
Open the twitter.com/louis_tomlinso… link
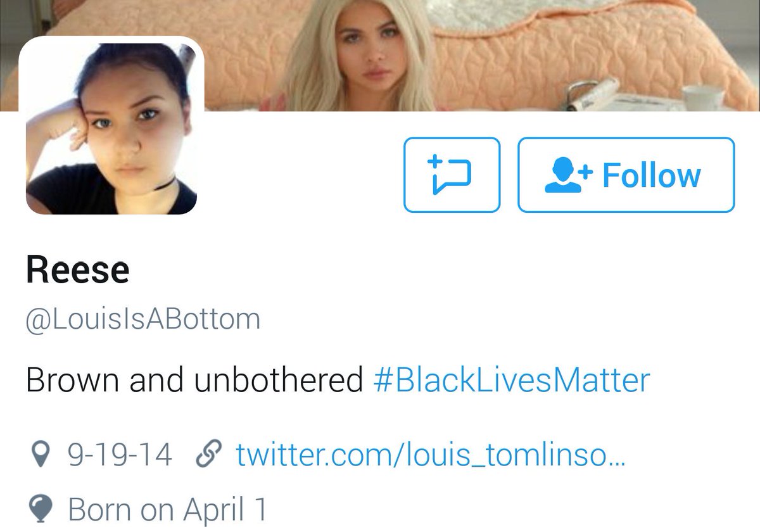[431, 455]
